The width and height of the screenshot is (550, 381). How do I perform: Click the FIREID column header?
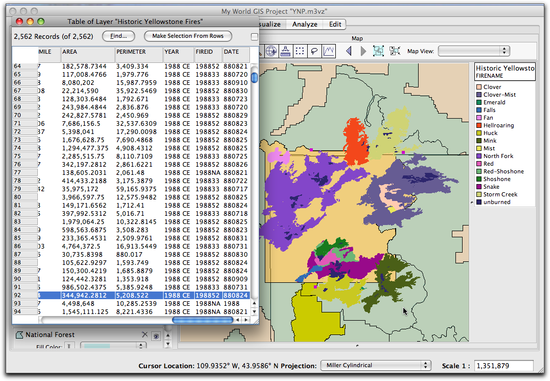click(208, 52)
